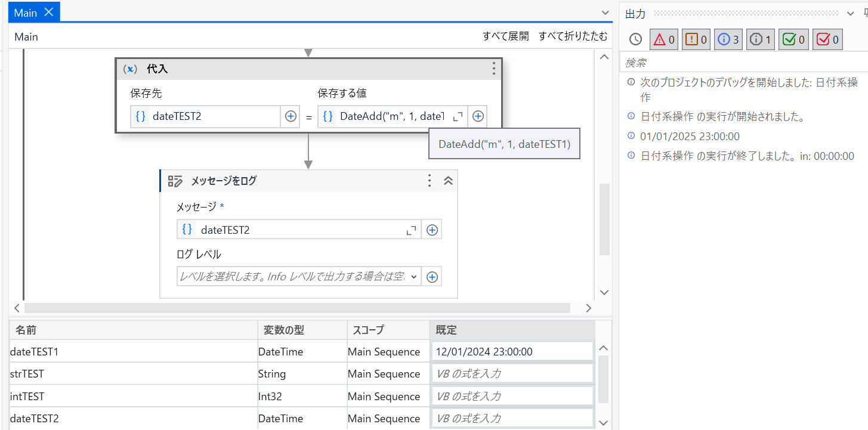Screen dimensions: 868x430
Task: Click the 検索 search box in output panel
Action: 744,62
